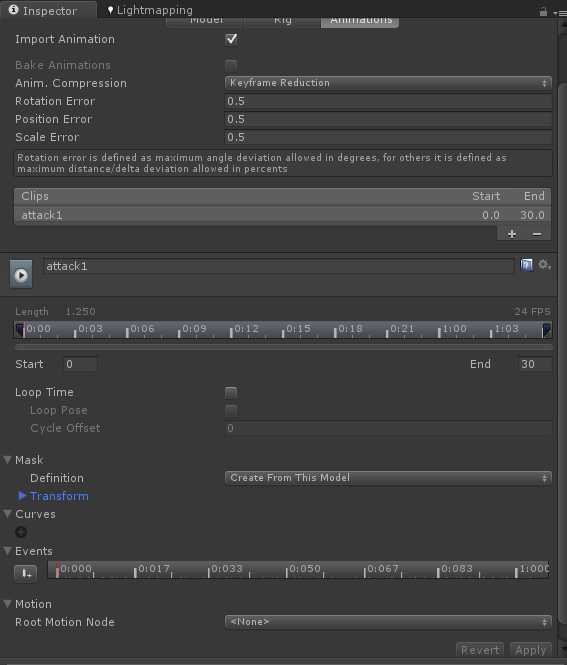Edit the clip End frame field
The width and height of the screenshot is (567, 665).
coord(536,364)
